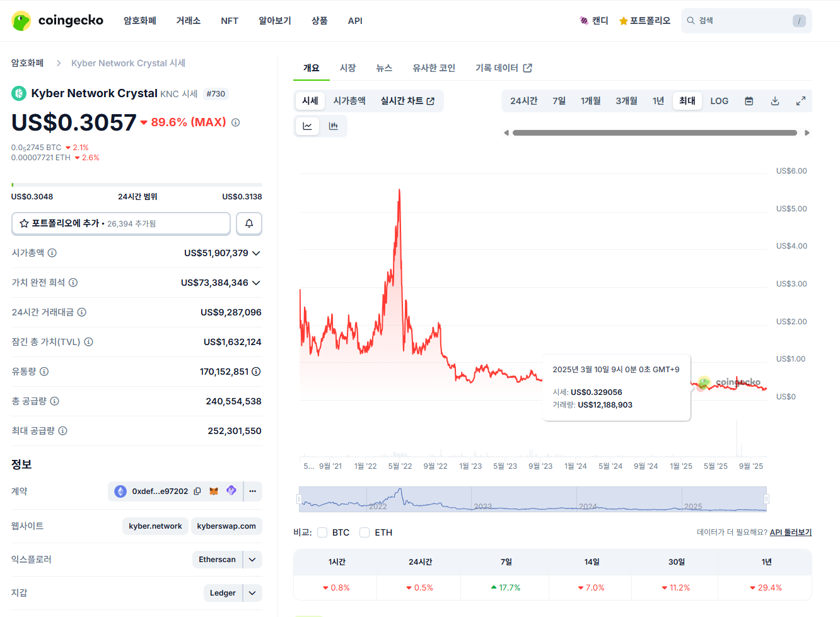Open Ledger wallet dropdown arrow
This screenshot has height=617, width=840.
tap(252, 593)
